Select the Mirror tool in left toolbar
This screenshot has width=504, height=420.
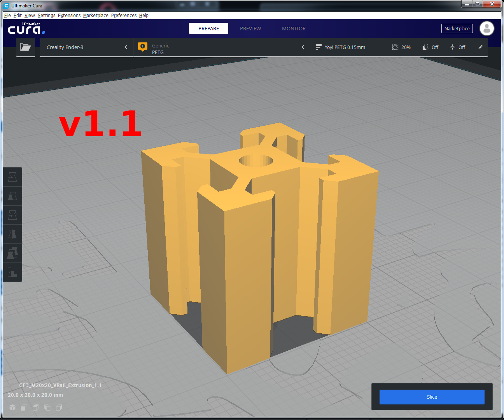coord(12,234)
